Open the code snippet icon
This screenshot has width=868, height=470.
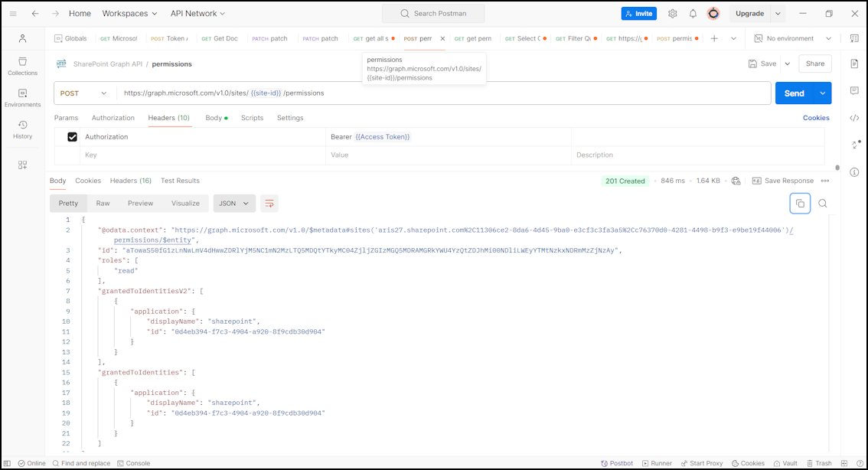pos(854,118)
